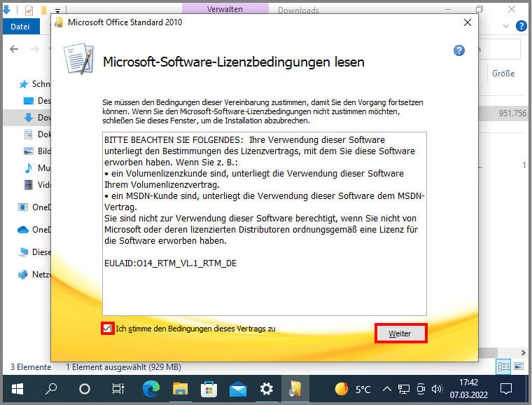Click the Cortana circle icon

[85, 389]
